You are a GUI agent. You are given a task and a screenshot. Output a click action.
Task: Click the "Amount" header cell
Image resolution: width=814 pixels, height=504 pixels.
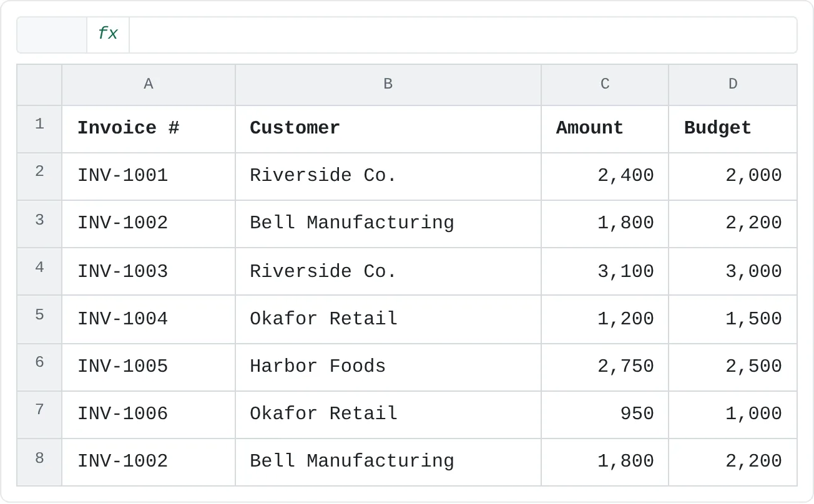[605, 129]
